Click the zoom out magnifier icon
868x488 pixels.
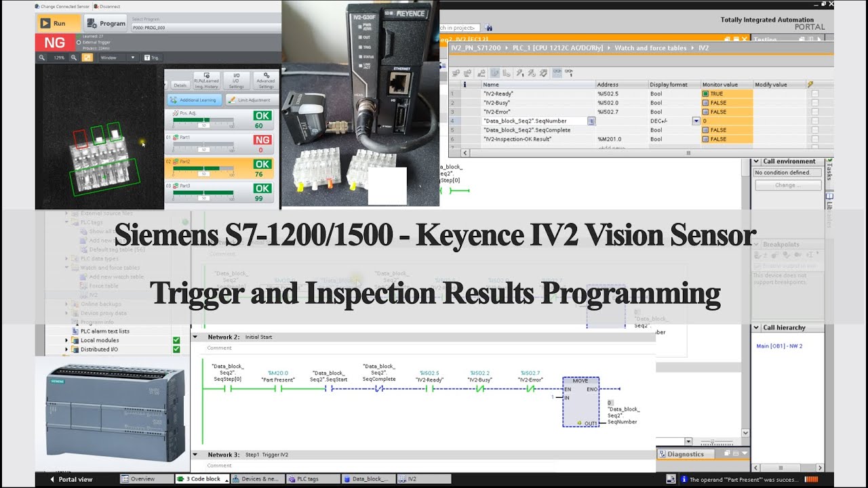pos(42,58)
